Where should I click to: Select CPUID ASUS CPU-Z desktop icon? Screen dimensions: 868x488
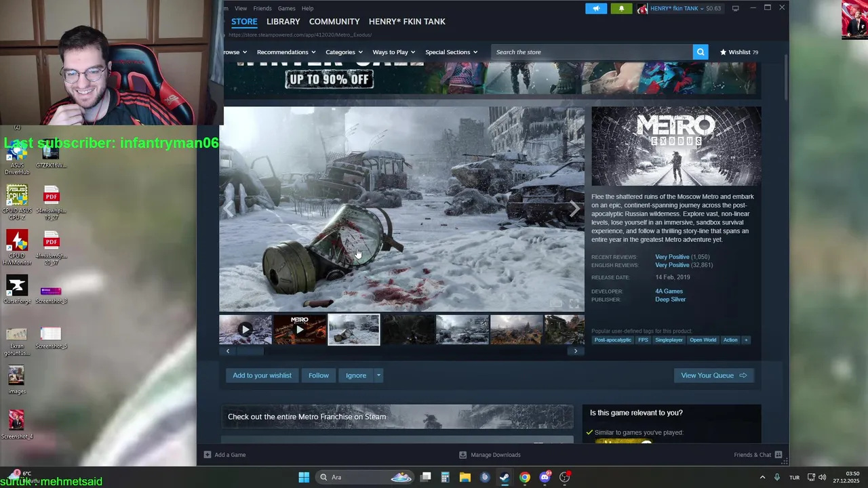pyautogui.click(x=17, y=202)
